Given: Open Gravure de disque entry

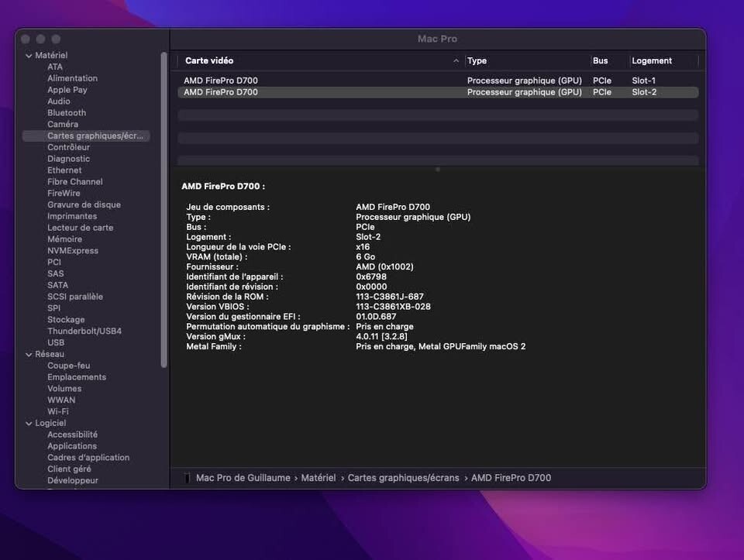Looking at the screenshot, I should click(84, 204).
